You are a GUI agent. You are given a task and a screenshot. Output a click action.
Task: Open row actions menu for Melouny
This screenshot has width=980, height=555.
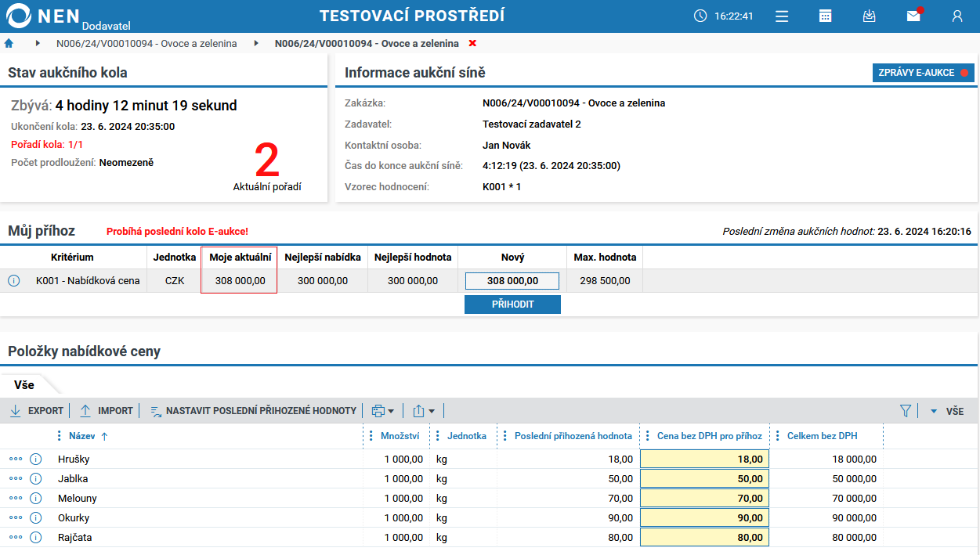16,498
